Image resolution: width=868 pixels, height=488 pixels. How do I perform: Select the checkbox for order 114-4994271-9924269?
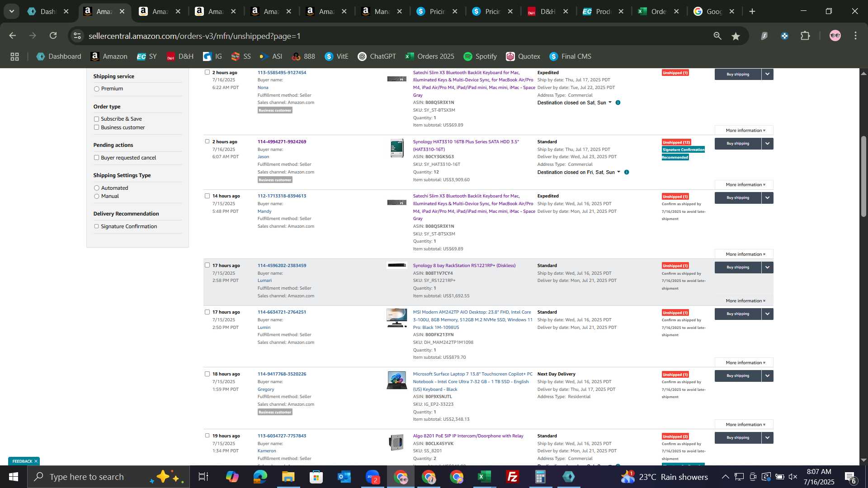(x=207, y=141)
